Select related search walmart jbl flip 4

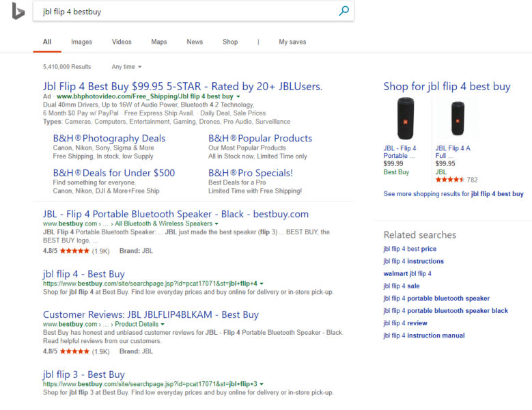(407, 273)
